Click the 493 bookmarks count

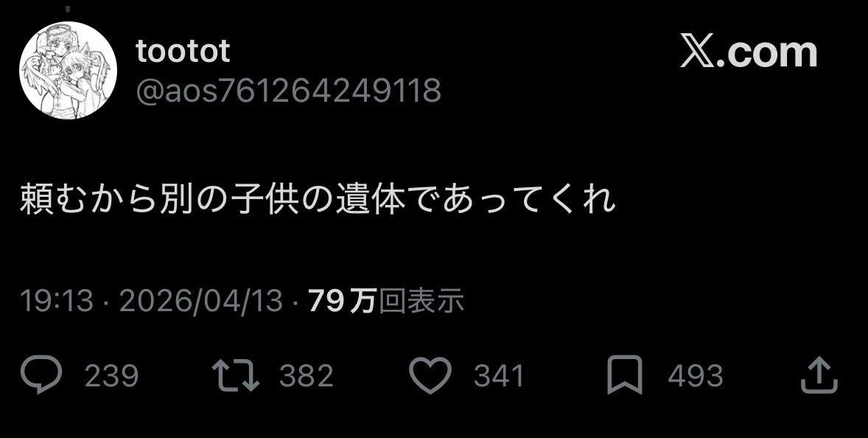[696, 376]
